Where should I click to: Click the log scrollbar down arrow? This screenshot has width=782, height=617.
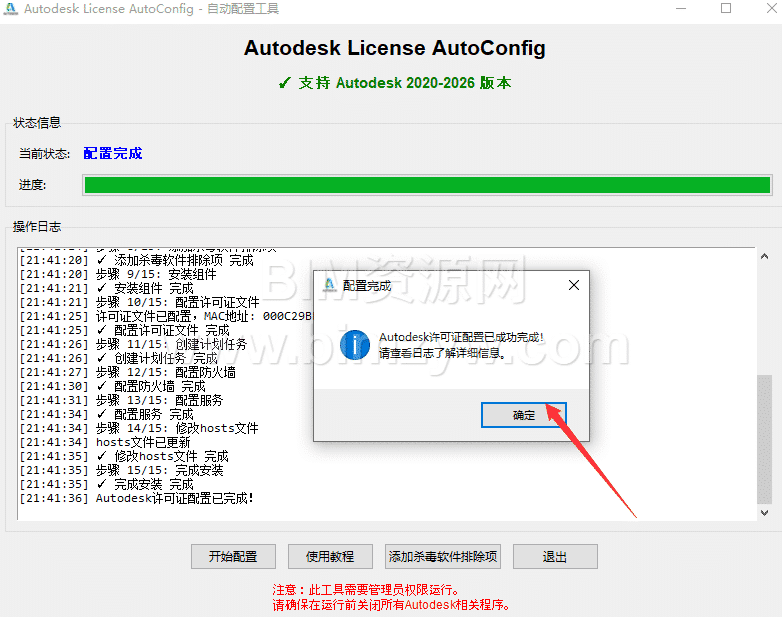(x=765, y=512)
